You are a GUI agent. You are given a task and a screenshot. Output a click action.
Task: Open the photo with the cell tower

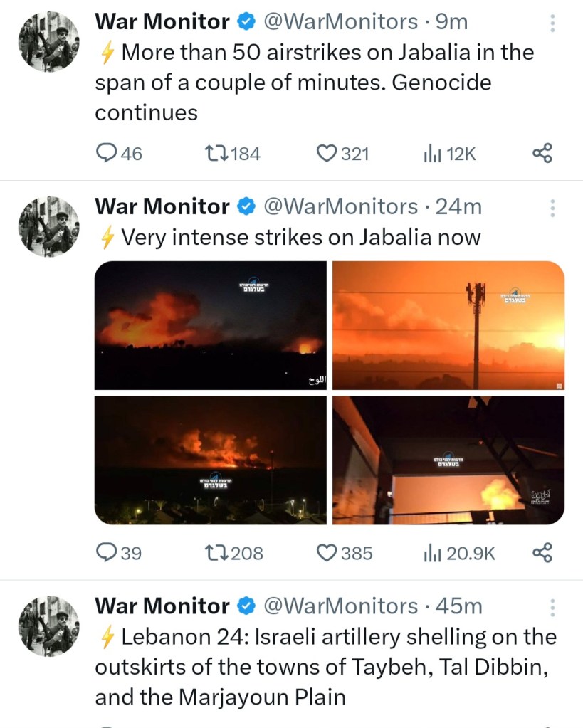click(448, 325)
